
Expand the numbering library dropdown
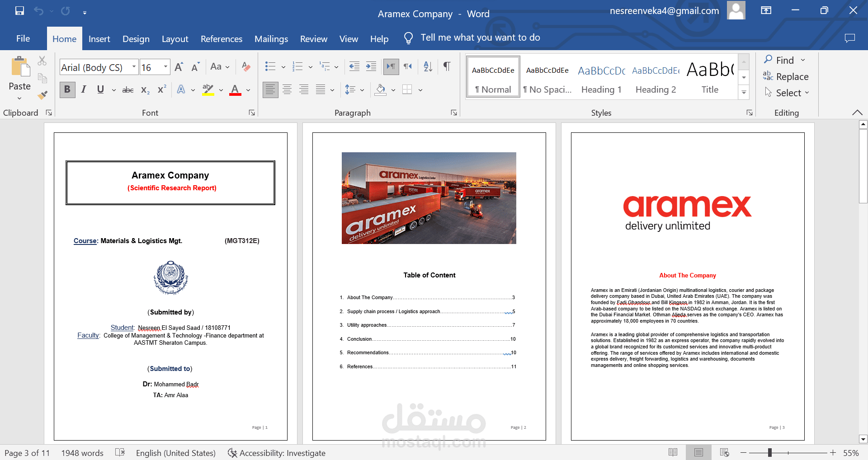[311, 67]
